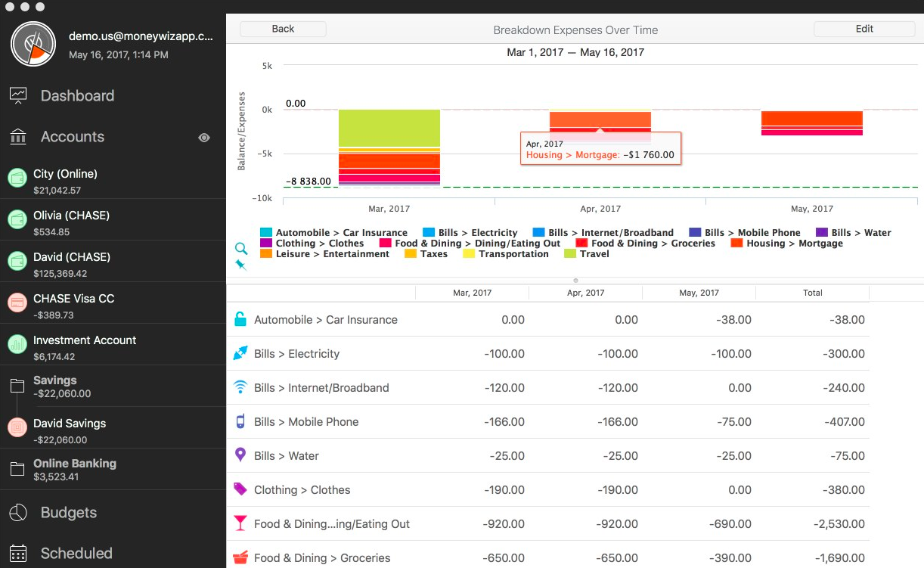
Task: Click the Internet/Broadband wifi icon
Action: coord(240,387)
